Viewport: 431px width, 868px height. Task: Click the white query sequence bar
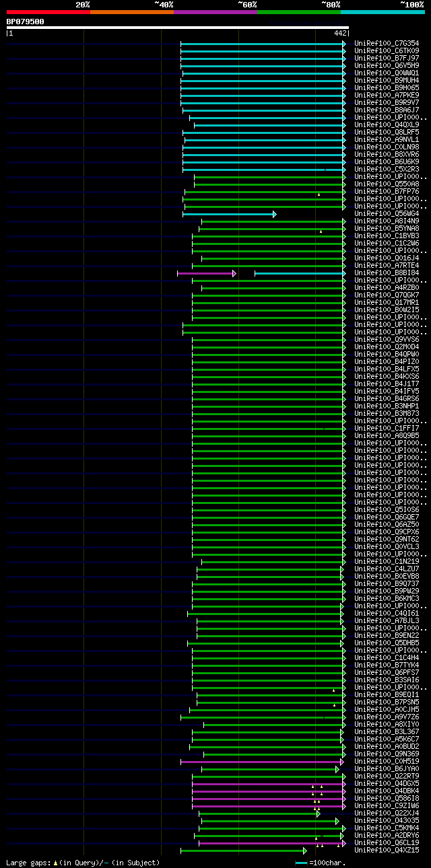click(177, 28)
